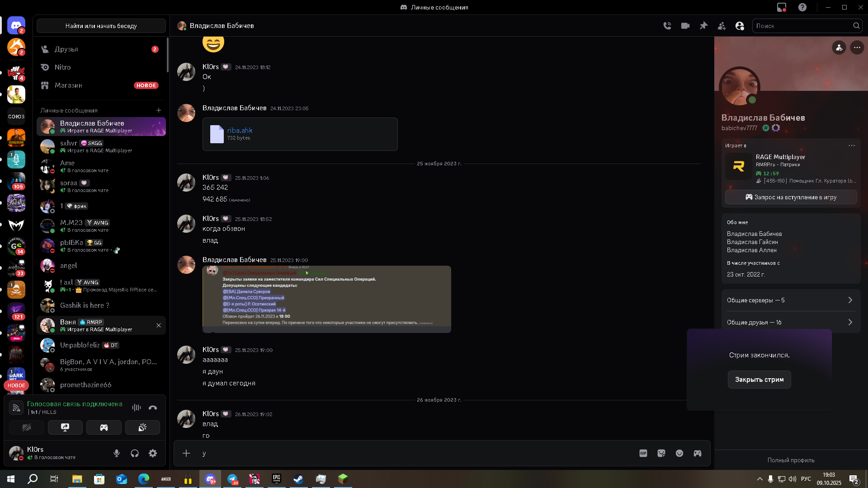Open the Магазин tab
Screen dimensions: 868x488
click(x=68, y=85)
